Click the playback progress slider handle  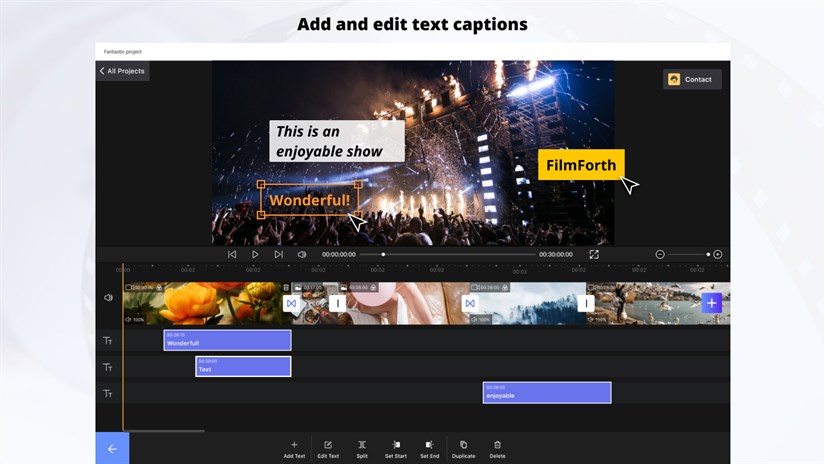383,255
